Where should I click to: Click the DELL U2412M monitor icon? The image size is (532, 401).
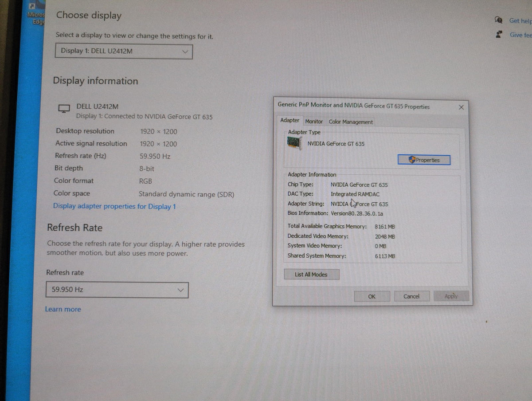tap(64, 108)
